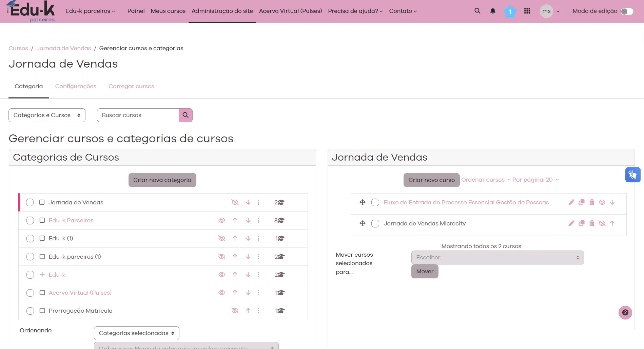This screenshot has height=349, width=644.
Task: Hide the Edu-k Parceiros category via eye icon
Action: 222,220
